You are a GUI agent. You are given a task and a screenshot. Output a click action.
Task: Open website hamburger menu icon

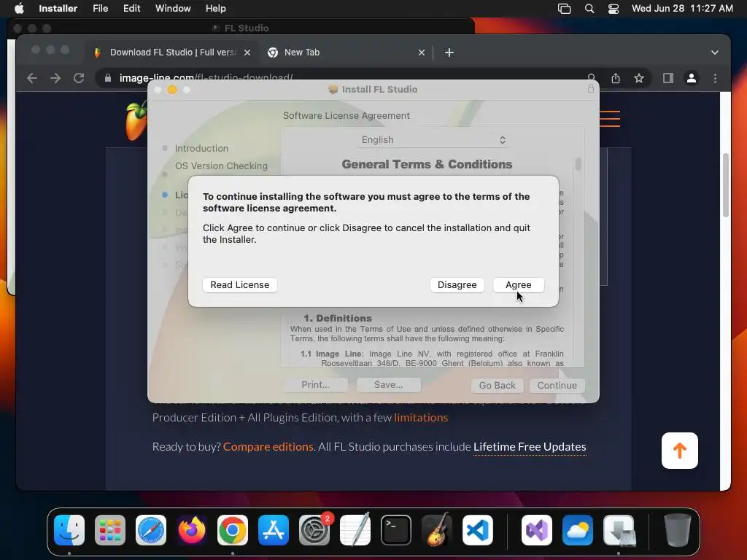pos(610,119)
